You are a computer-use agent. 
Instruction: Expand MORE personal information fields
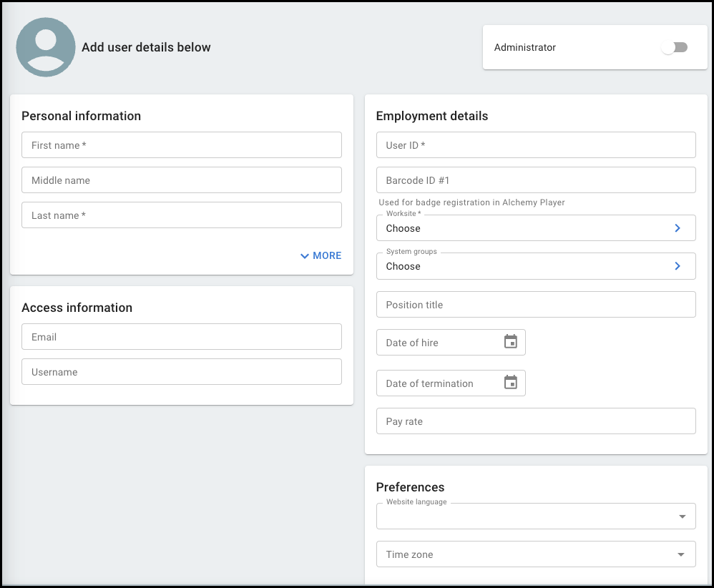321,255
